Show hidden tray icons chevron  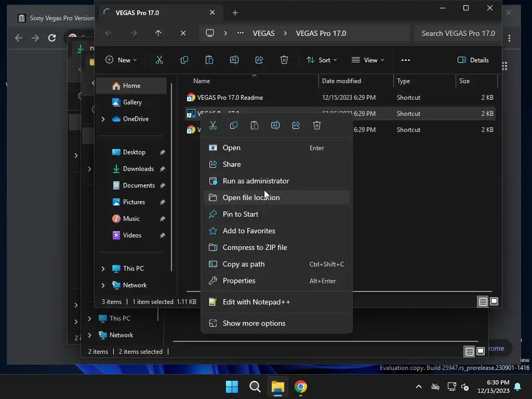tap(419, 387)
